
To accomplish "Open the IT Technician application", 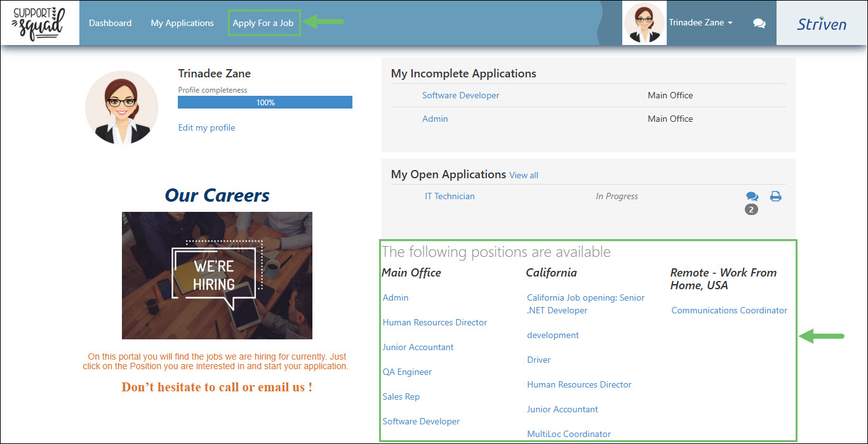I will (450, 196).
